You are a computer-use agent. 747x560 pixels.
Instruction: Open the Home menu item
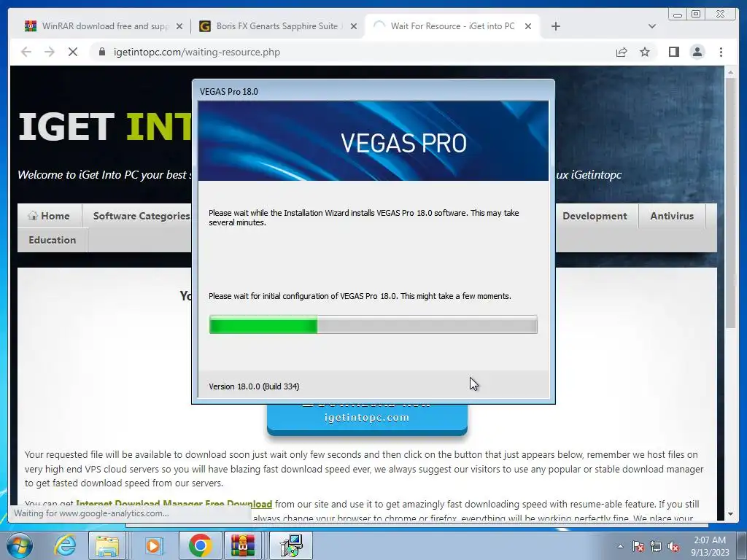[x=50, y=216]
